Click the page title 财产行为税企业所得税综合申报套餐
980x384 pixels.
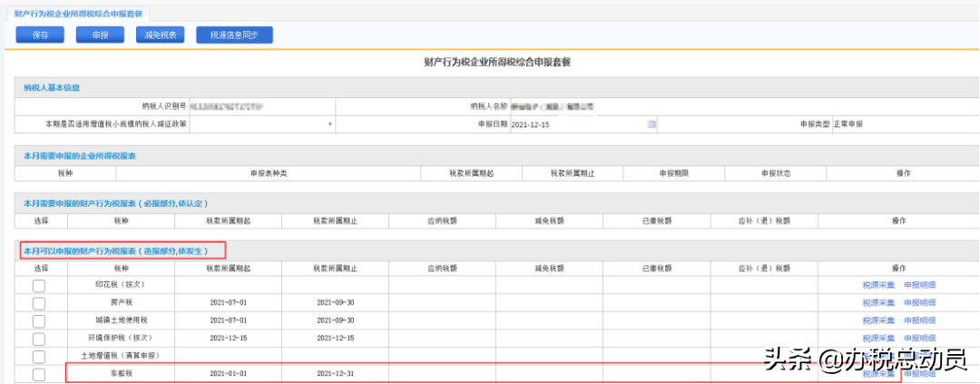coord(497,62)
